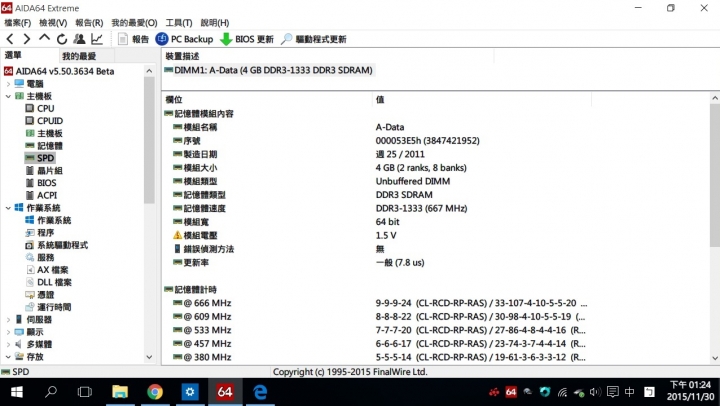Click the 報告 report toolbar button
Screen dimensions: 720x406
coord(133,39)
